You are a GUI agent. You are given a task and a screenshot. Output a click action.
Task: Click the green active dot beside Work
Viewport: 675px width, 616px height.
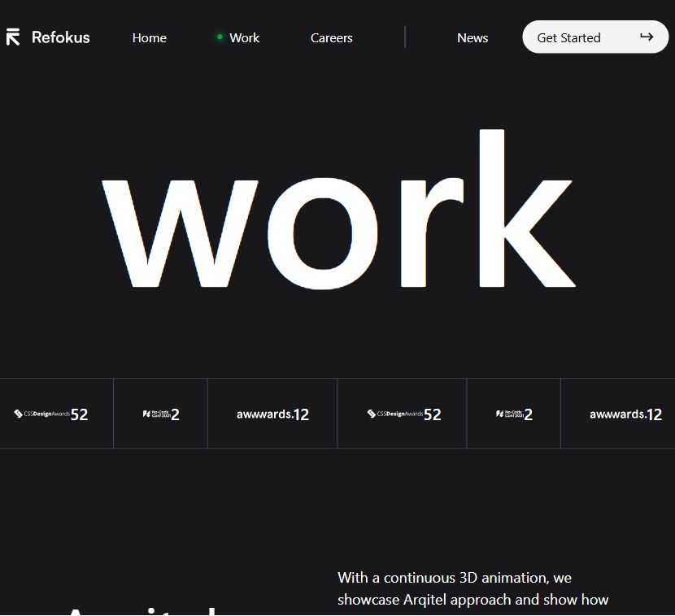[220, 37]
